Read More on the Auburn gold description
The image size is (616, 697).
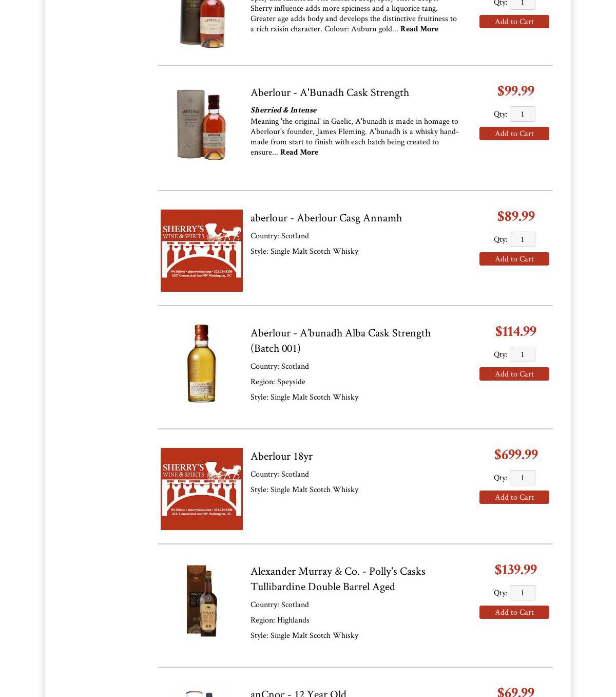419,29
